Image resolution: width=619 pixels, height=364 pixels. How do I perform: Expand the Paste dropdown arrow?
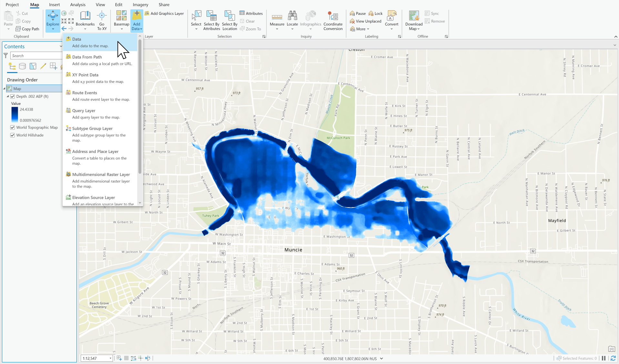[x=8, y=29]
